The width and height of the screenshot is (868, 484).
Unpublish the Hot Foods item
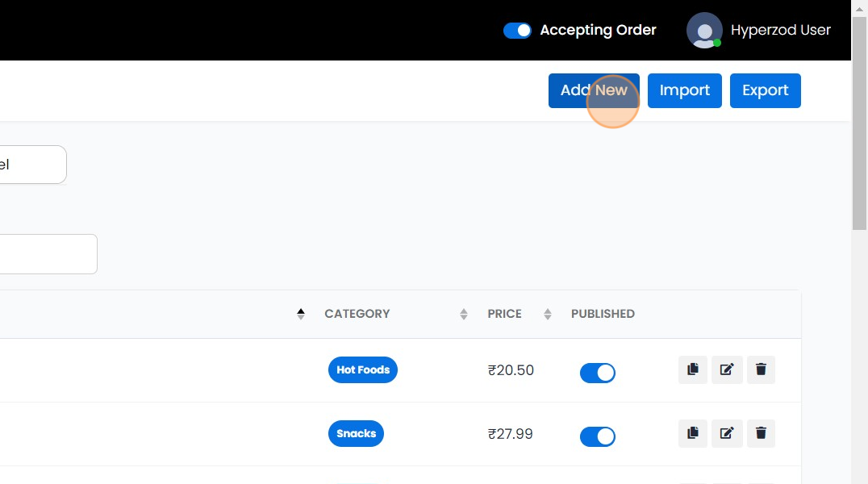tap(597, 373)
